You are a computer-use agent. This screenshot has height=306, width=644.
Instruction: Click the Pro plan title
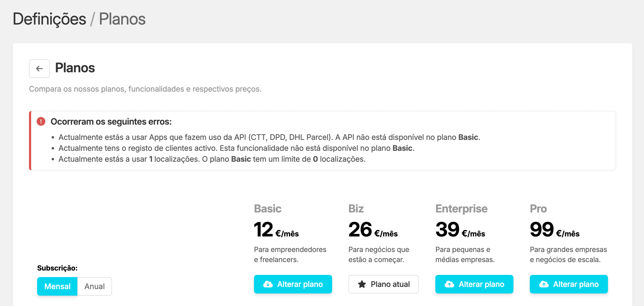[538, 209]
